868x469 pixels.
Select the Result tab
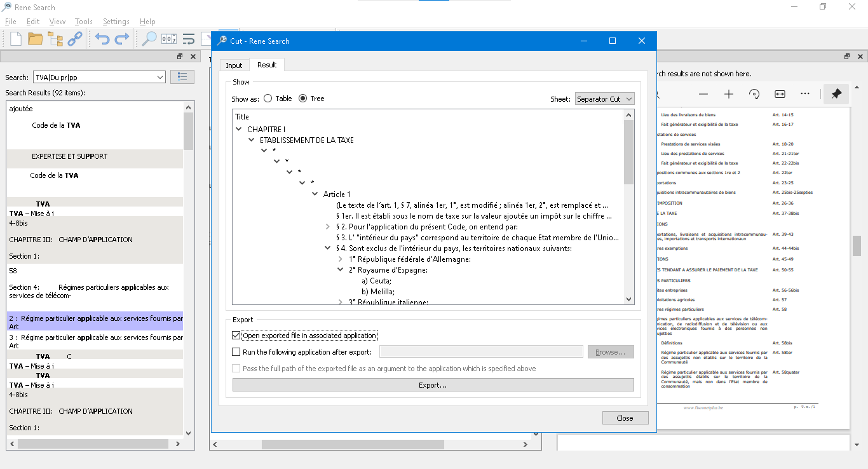[x=267, y=65]
